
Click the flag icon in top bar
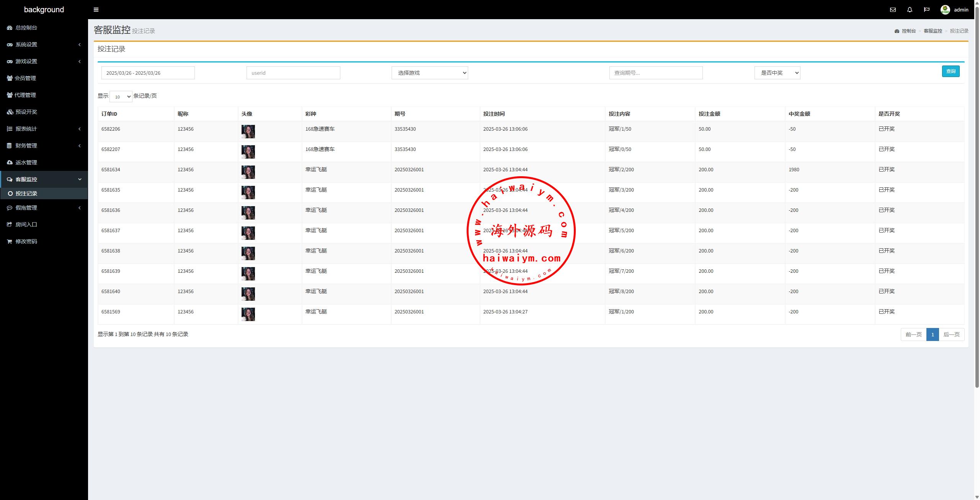click(926, 10)
